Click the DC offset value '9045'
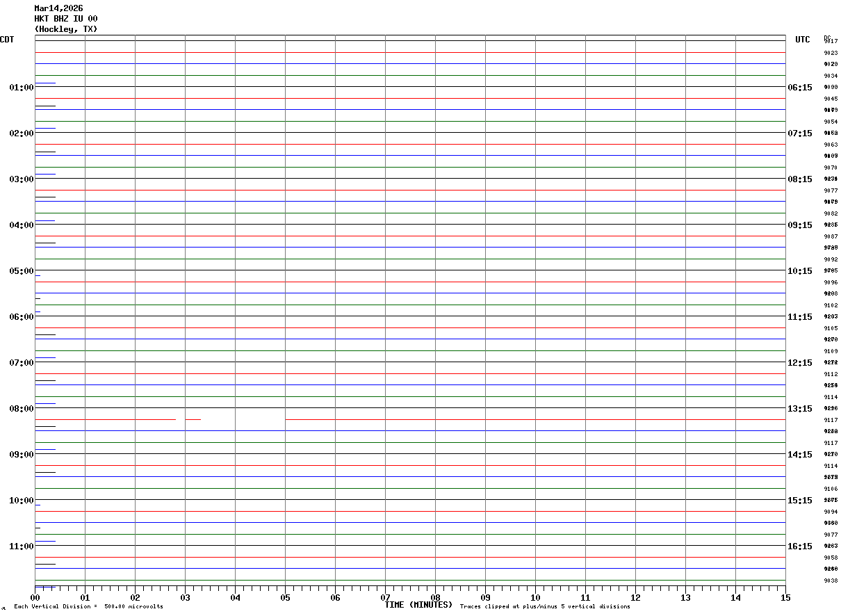 click(x=830, y=99)
